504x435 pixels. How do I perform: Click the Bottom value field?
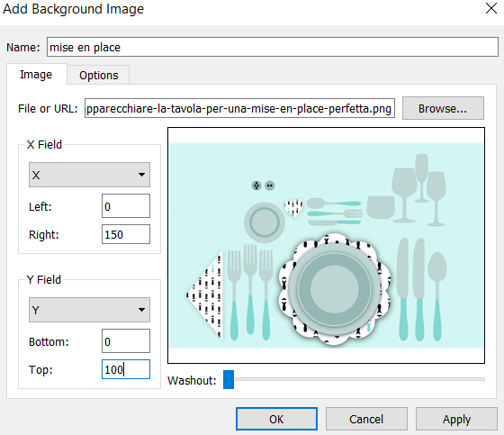click(x=126, y=341)
